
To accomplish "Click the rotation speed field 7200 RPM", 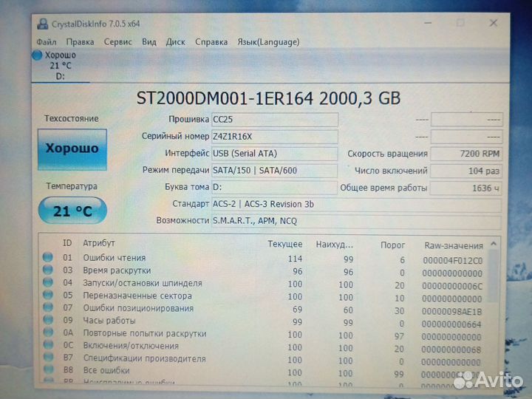I will [x=466, y=154].
